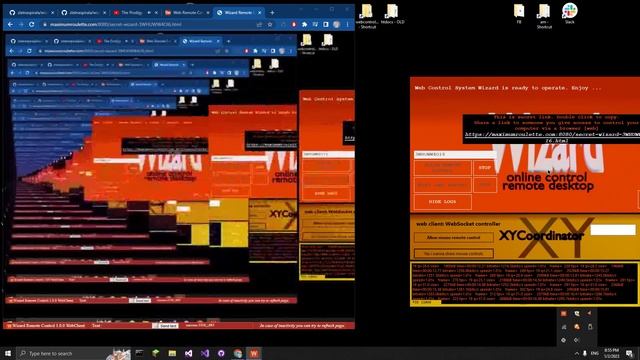
Task: Open the terminal icon on the taskbar
Action: click(139, 353)
